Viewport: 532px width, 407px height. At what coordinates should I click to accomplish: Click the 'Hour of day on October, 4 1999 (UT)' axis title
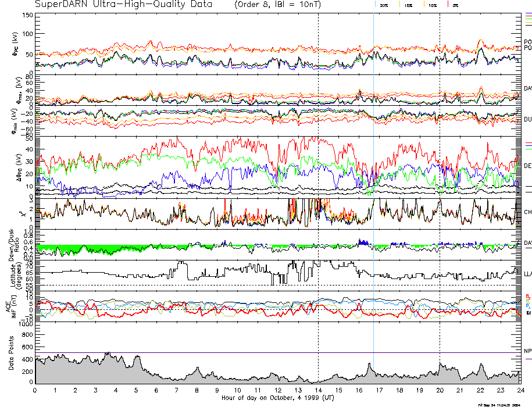pos(277,398)
